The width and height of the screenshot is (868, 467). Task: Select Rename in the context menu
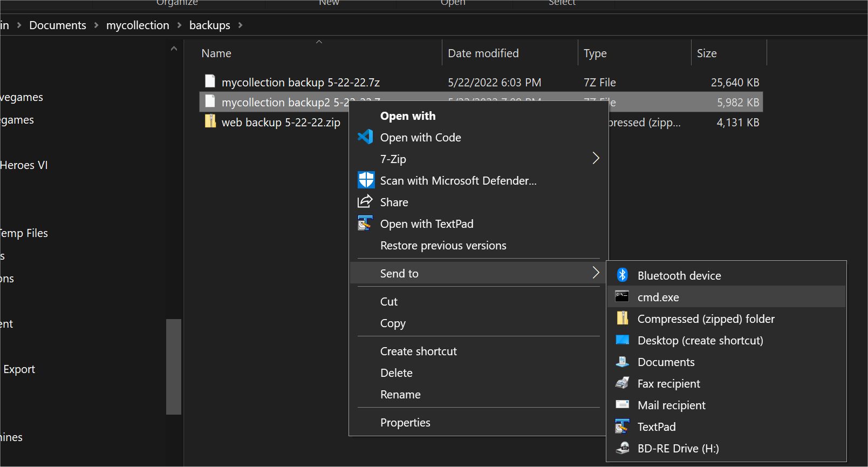point(400,395)
